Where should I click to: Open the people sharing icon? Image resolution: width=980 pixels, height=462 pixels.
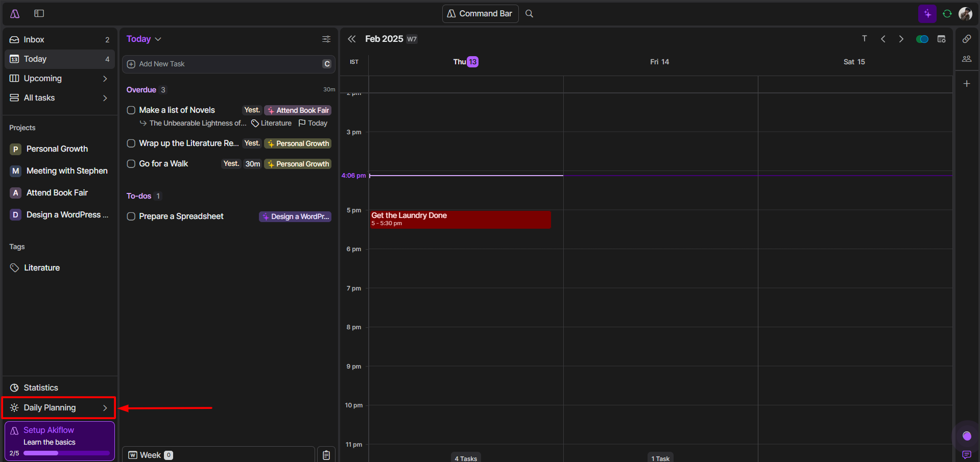[967, 59]
